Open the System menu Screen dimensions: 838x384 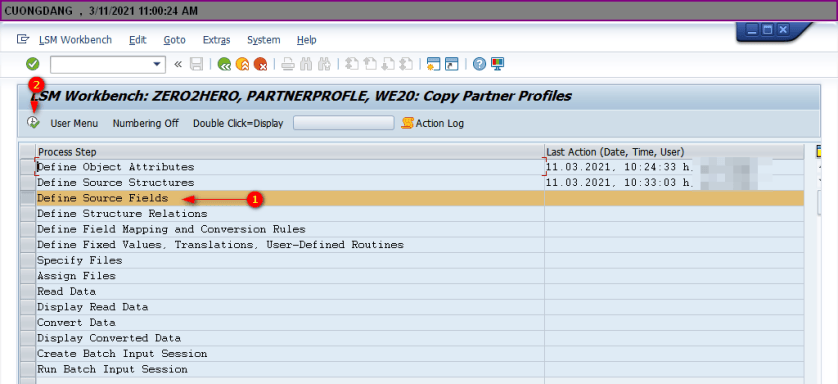[263, 40]
